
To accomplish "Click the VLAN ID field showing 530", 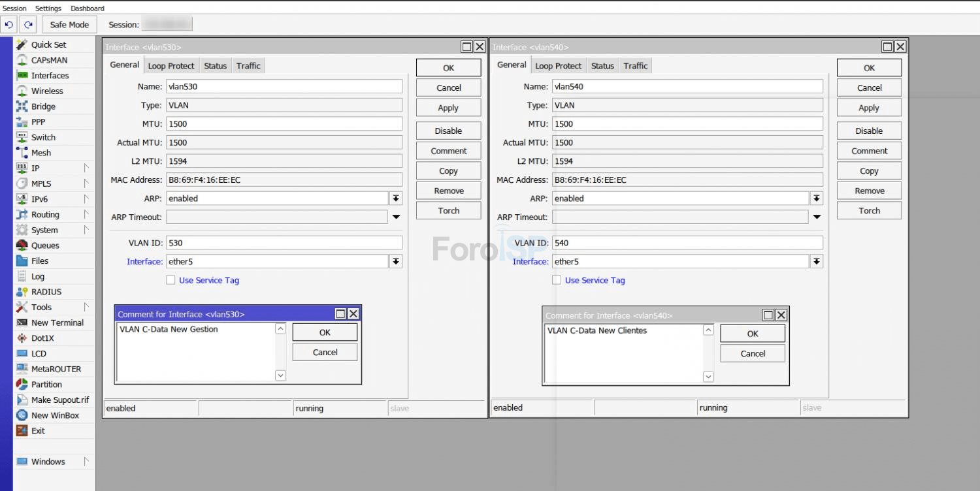I will point(284,243).
